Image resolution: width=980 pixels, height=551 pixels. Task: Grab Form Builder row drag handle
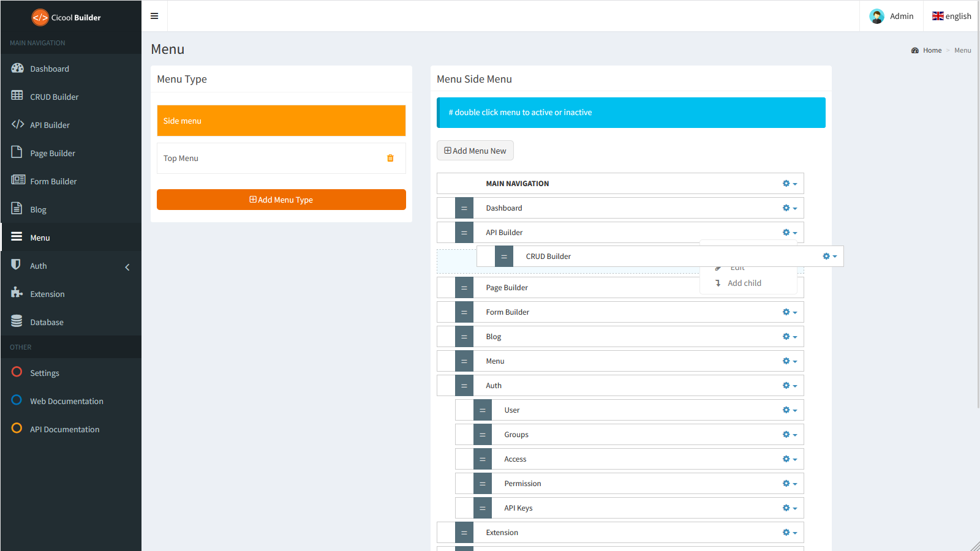tap(464, 312)
